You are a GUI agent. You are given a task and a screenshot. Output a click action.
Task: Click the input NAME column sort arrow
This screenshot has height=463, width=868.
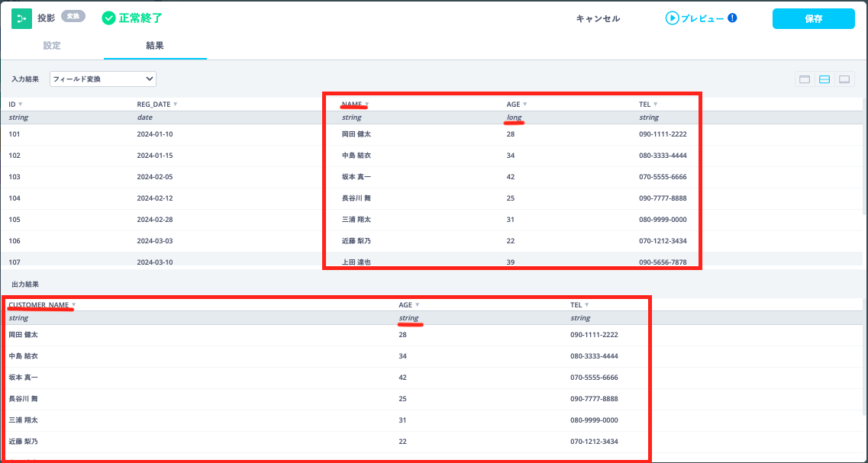367,104
